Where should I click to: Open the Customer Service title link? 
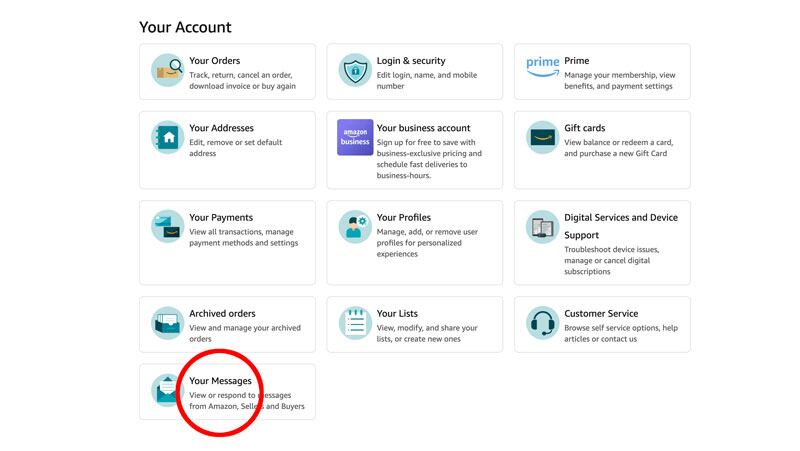pos(600,313)
